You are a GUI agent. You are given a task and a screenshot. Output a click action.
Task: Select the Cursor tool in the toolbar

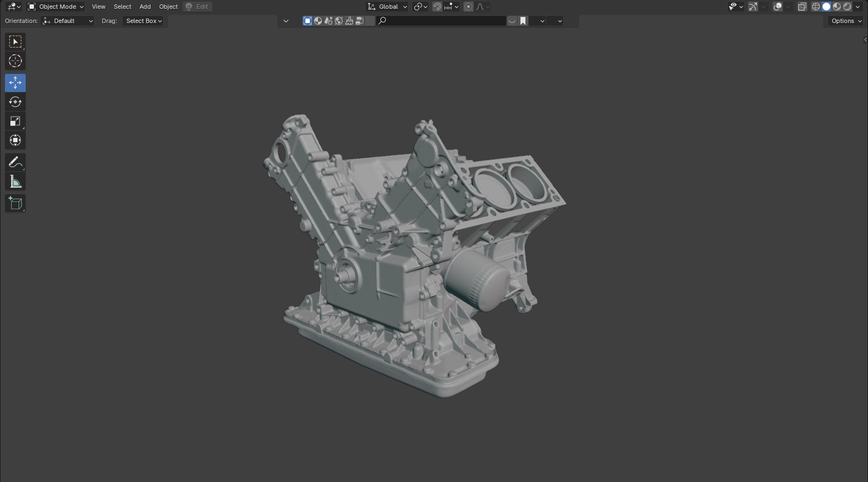(x=15, y=61)
